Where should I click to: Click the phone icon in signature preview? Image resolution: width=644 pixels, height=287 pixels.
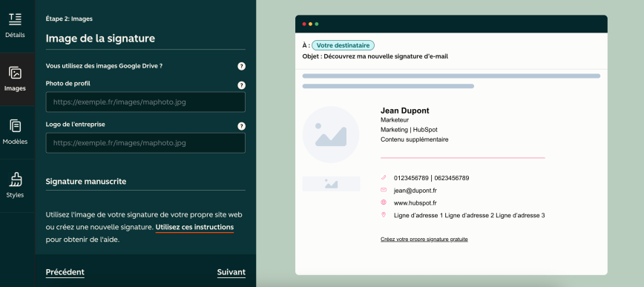(x=384, y=177)
